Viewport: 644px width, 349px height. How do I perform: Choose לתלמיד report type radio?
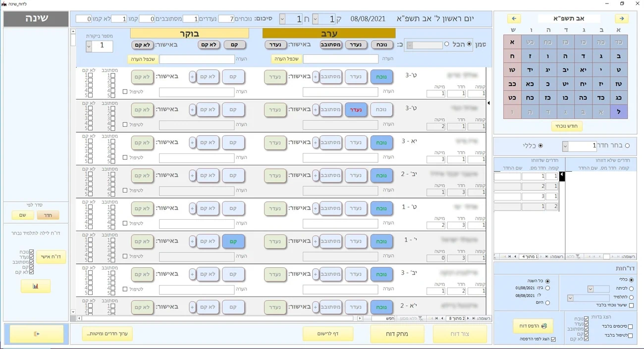click(x=631, y=297)
